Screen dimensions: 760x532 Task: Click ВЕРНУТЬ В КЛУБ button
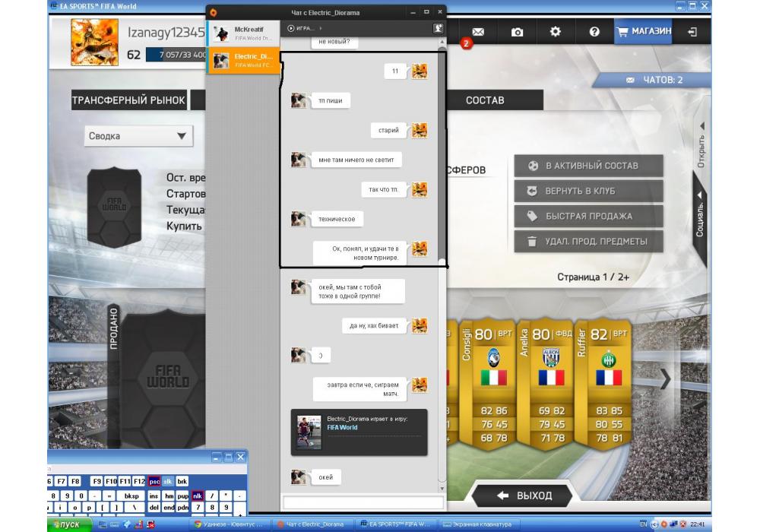coord(588,191)
